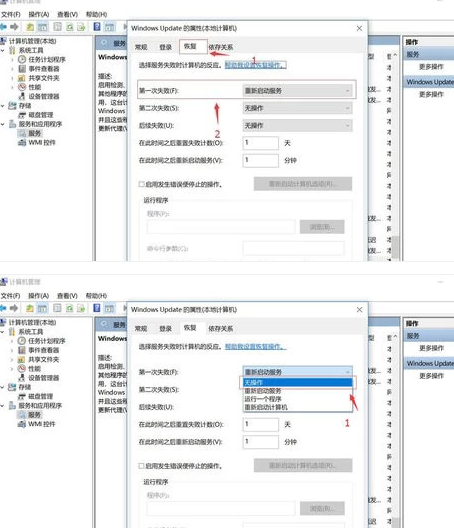Collapse the 系统工具 tree node in top screenshot
The image size is (454, 528).
(3, 51)
